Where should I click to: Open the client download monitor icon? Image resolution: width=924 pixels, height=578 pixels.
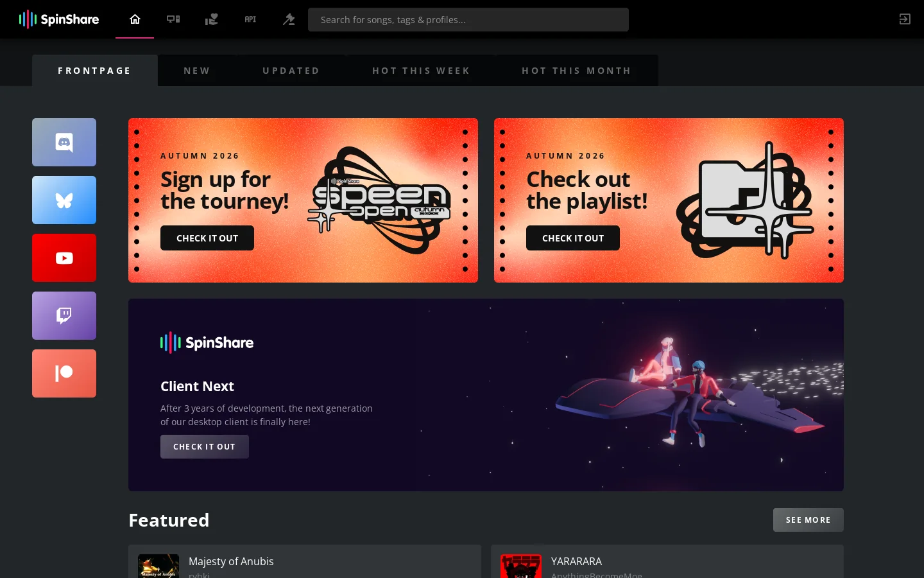173,19
